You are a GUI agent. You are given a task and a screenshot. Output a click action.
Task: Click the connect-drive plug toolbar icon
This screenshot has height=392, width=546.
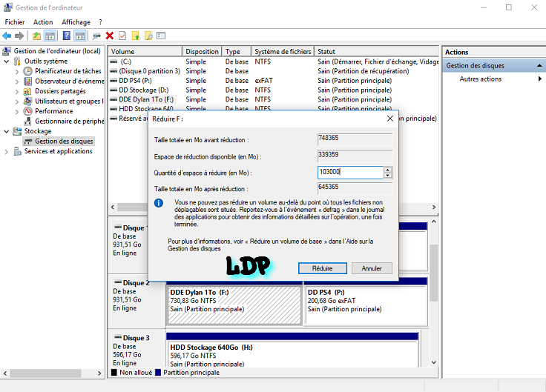pyautogui.click(x=96, y=36)
